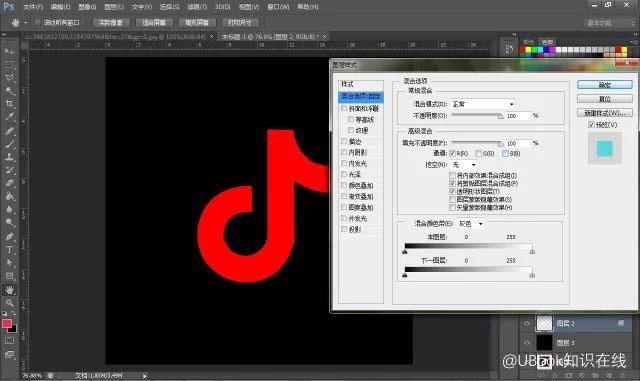Click the 新建样式(W)... button
This screenshot has height=381, width=640.
[x=604, y=112]
